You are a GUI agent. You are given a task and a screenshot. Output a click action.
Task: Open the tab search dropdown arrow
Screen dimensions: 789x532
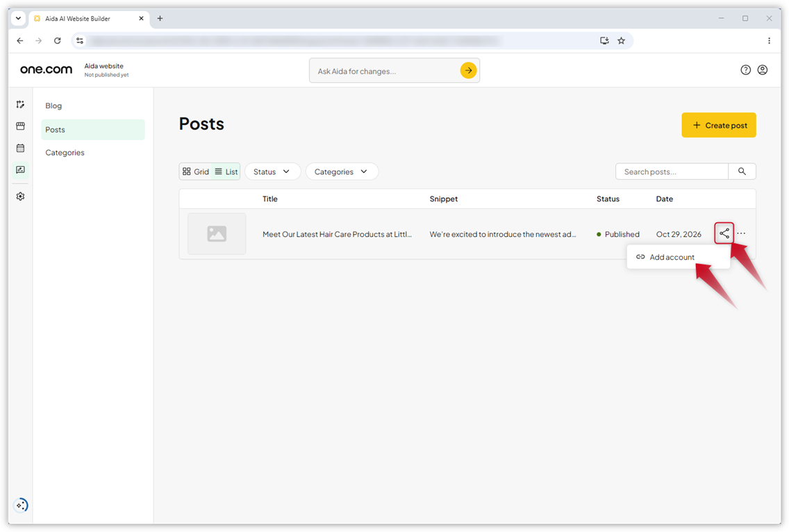pyautogui.click(x=18, y=19)
